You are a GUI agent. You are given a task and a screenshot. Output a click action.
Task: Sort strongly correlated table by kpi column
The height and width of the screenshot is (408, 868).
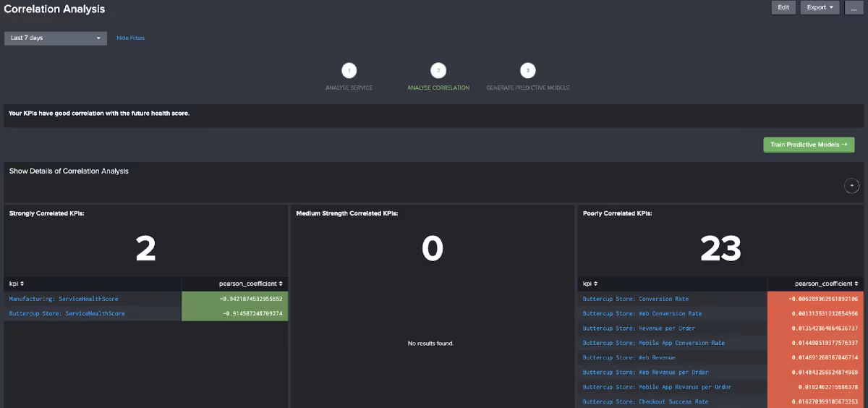click(17, 284)
